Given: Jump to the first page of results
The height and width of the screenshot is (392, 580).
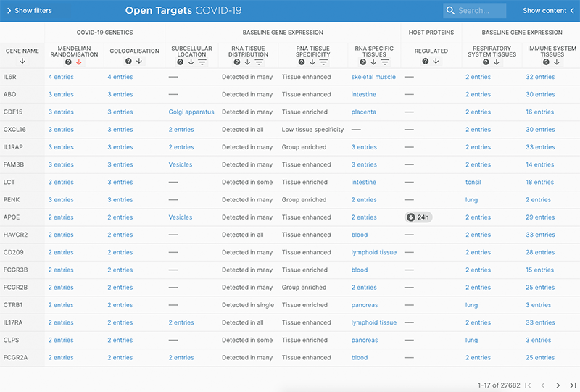Looking at the screenshot, I should [529, 385].
